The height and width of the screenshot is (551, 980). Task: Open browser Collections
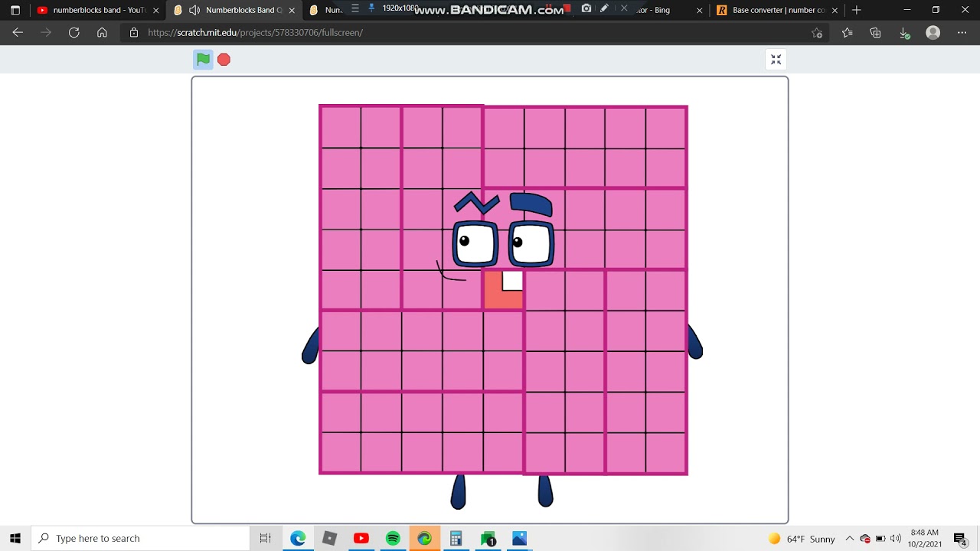(x=875, y=33)
